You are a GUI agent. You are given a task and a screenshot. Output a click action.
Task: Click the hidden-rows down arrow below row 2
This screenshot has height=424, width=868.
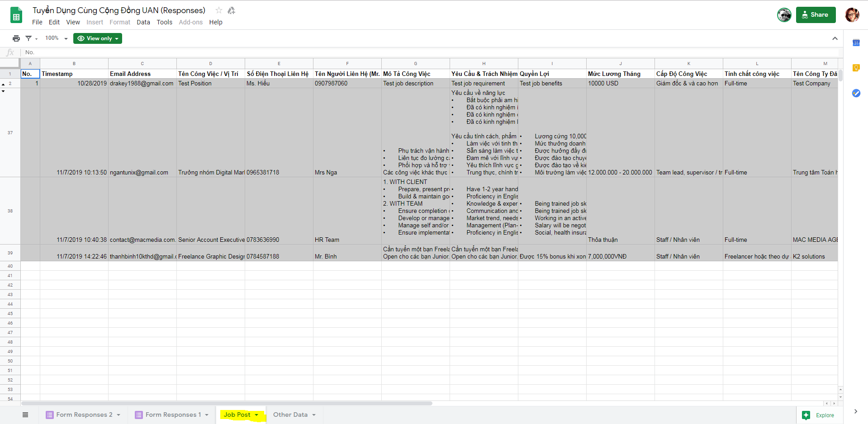coord(3,91)
